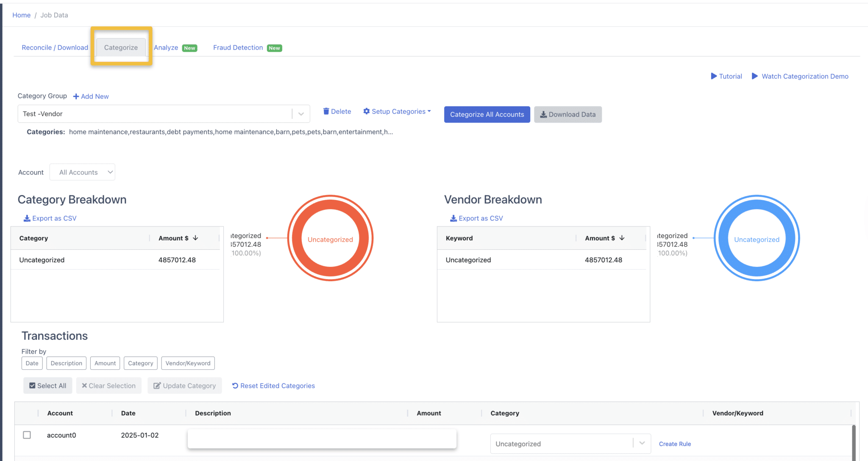
Task: Click the Date column header in Transactions
Action: click(128, 413)
